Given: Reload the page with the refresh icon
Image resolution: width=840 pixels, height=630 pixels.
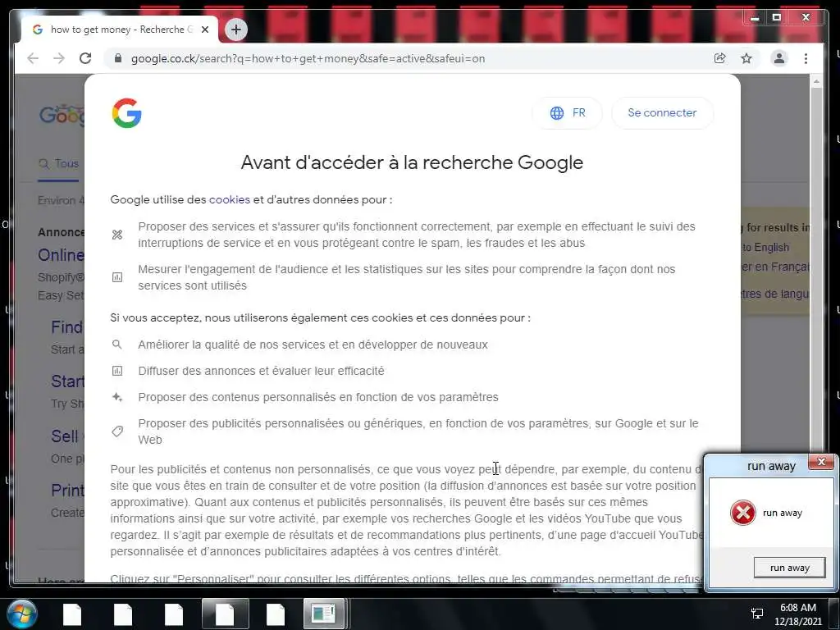Looking at the screenshot, I should click(x=85, y=58).
